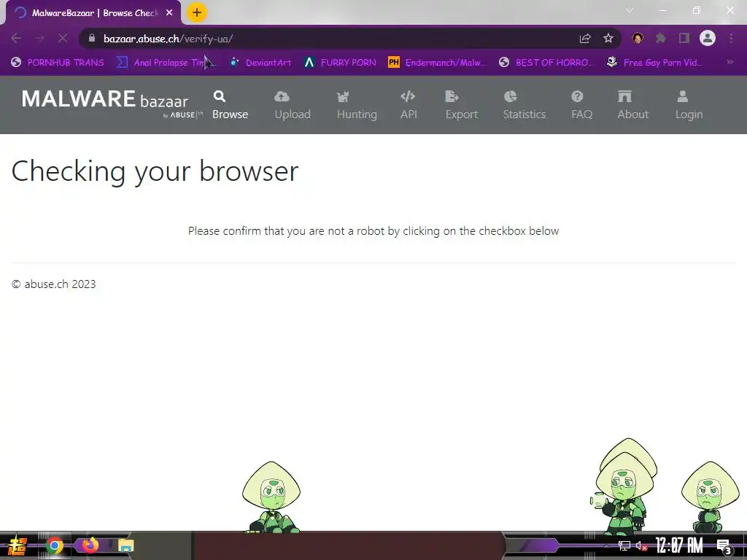Screen dimensions: 747x560
Task: Open the notification center icon
Action: tap(724, 546)
